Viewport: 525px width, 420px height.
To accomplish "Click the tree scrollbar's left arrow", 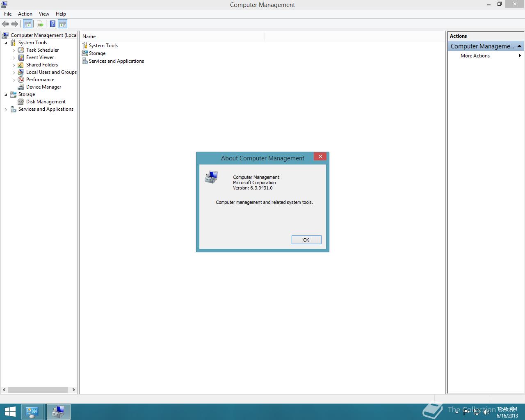I will coord(4,390).
